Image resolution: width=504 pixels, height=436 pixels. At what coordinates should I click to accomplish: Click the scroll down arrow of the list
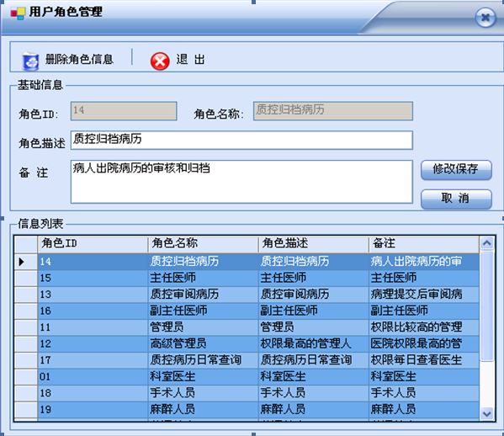point(486,413)
